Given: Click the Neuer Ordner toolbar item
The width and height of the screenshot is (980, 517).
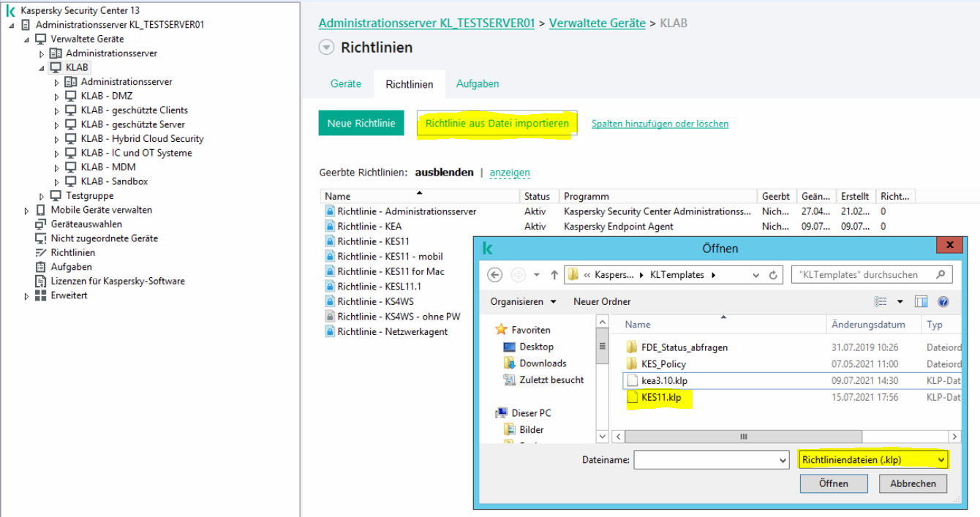Looking at the screenshot, I should [x=602, y=301].
